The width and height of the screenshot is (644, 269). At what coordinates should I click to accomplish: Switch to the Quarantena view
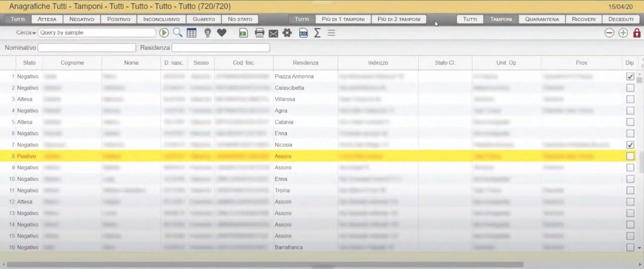pyautogui.click(x=542, y=19)
